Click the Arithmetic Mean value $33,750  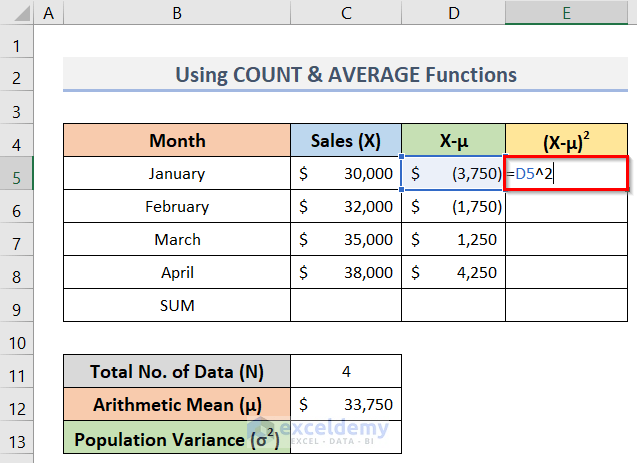(346, 405)
